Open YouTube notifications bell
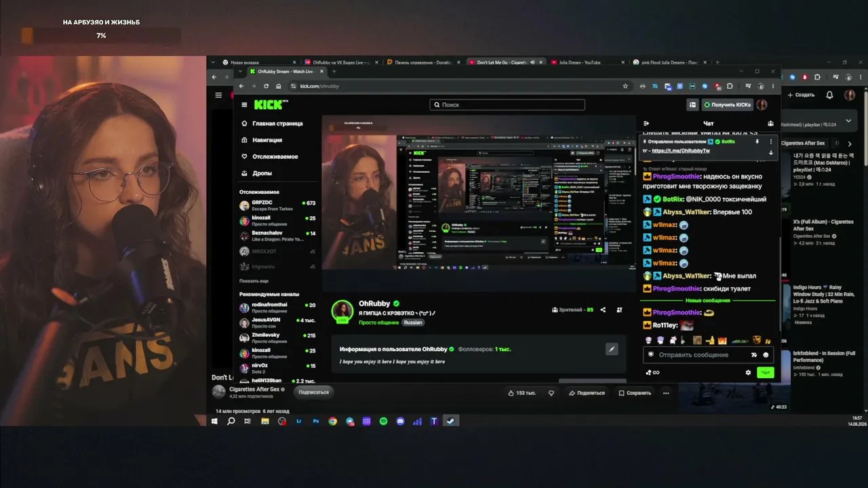 (x=829, y=95)
